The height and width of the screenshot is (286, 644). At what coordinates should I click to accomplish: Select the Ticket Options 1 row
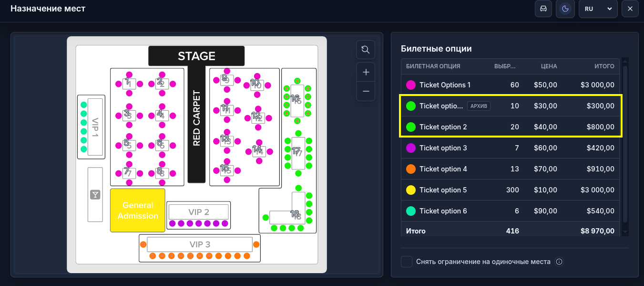[x=511, y=85]
